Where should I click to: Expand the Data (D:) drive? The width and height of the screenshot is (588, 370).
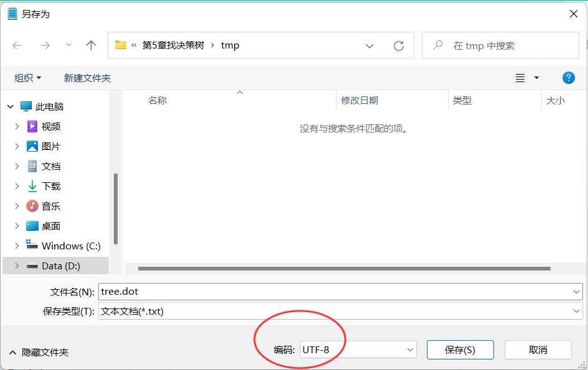click(17, 266)
